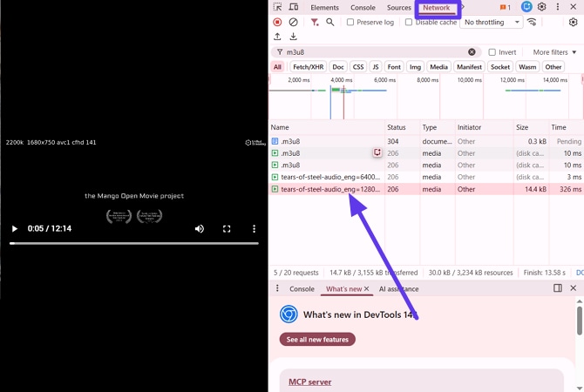Select the inspect element picker icon

(x=277, y=7)
